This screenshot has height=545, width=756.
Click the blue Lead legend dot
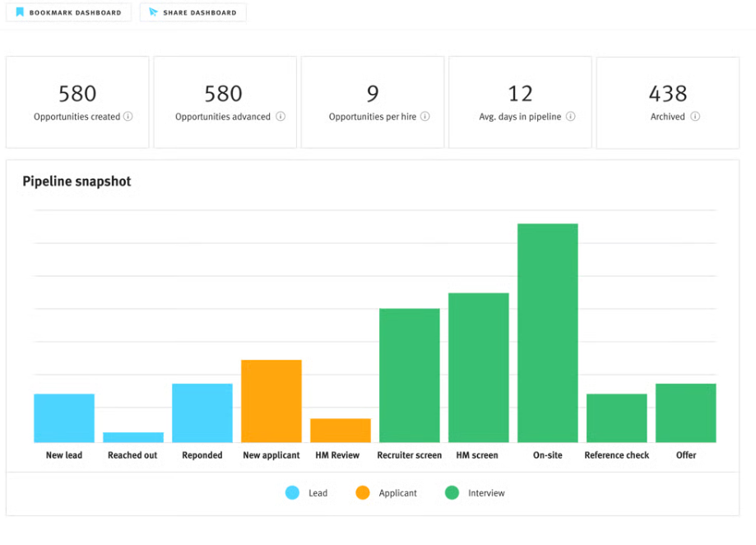pyautogui.click(x=294, y=492)
